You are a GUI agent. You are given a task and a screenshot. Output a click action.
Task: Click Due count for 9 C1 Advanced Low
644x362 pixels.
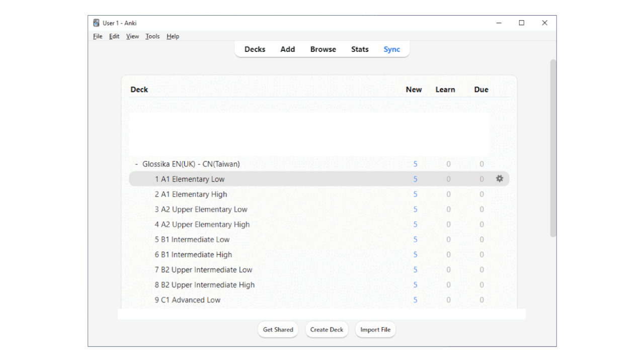(x=481, y=300)
